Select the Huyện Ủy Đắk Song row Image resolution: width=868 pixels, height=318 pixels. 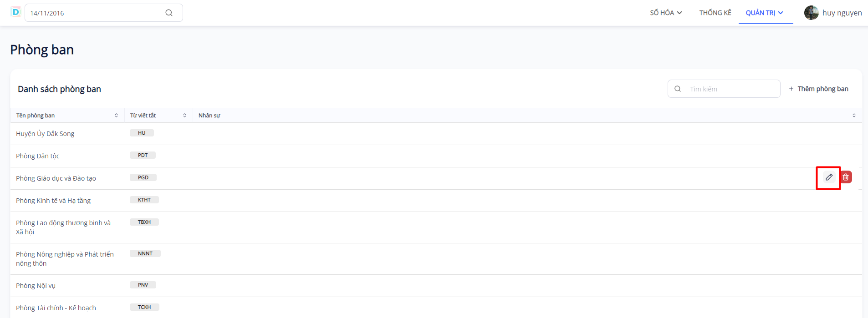pos(45,134)
